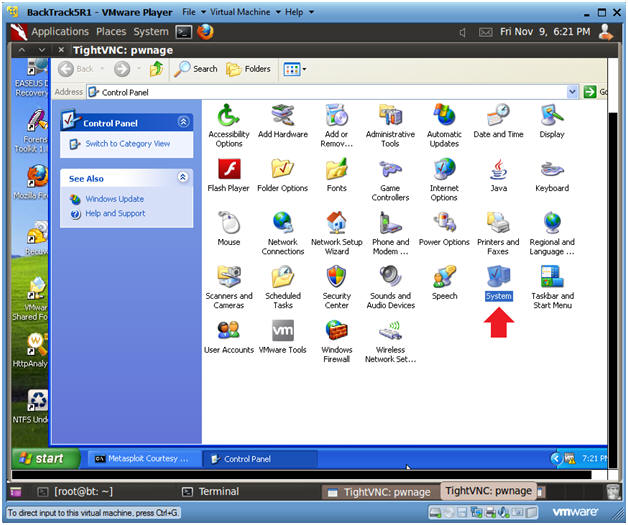Open Scheduled Tasks icon

(283, 287)
